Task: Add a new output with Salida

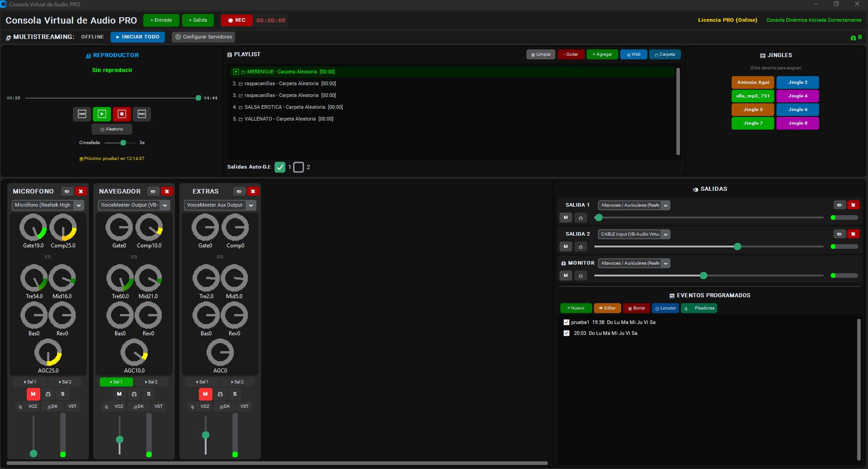Action: 198,20
